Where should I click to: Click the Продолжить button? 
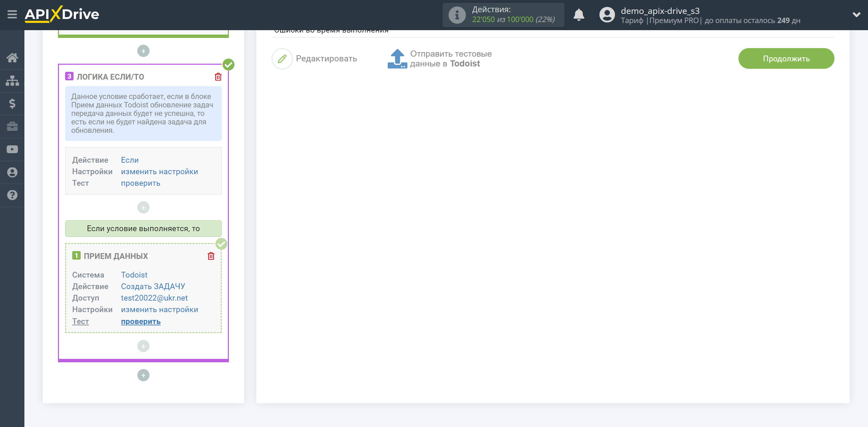(x=786, y=59)
